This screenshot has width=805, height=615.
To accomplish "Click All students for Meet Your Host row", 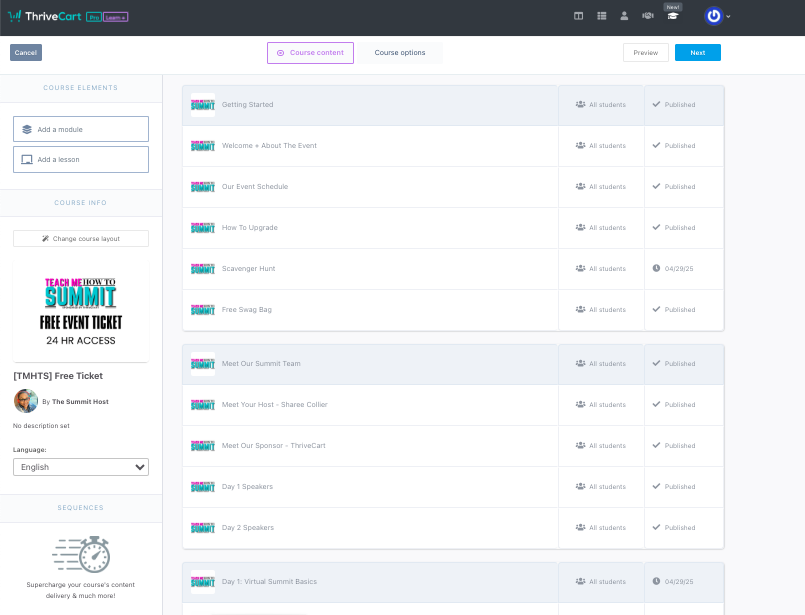I will tap(601, 405).
